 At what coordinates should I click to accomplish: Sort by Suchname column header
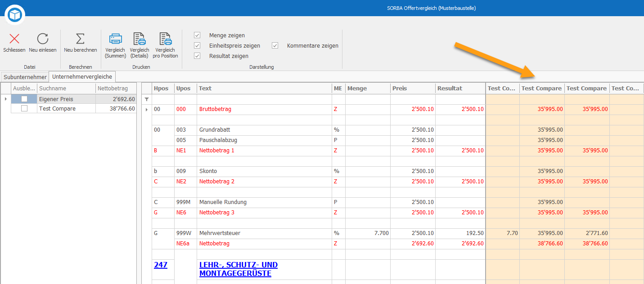click(x=66, y=89)
